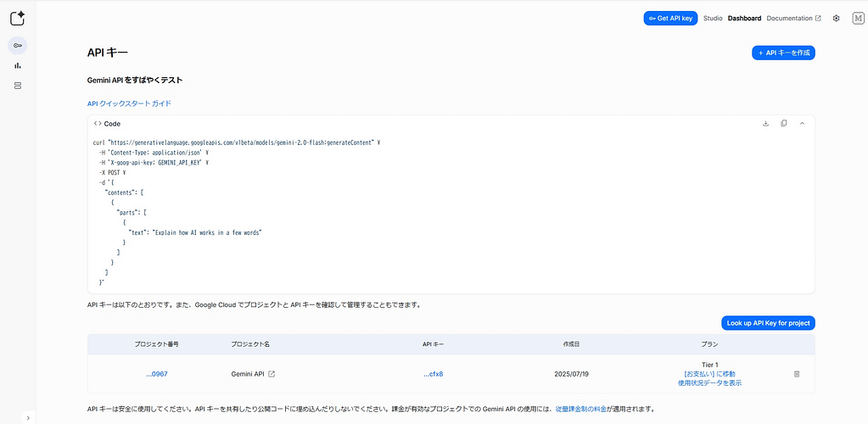Open Documentation external link

coord(793,19)
